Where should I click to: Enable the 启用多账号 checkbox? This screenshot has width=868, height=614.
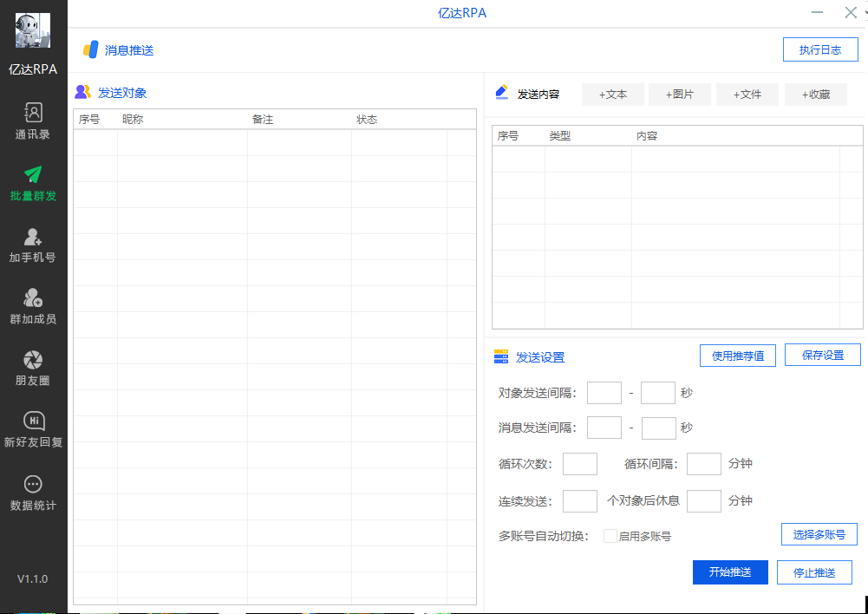point(610,536)
